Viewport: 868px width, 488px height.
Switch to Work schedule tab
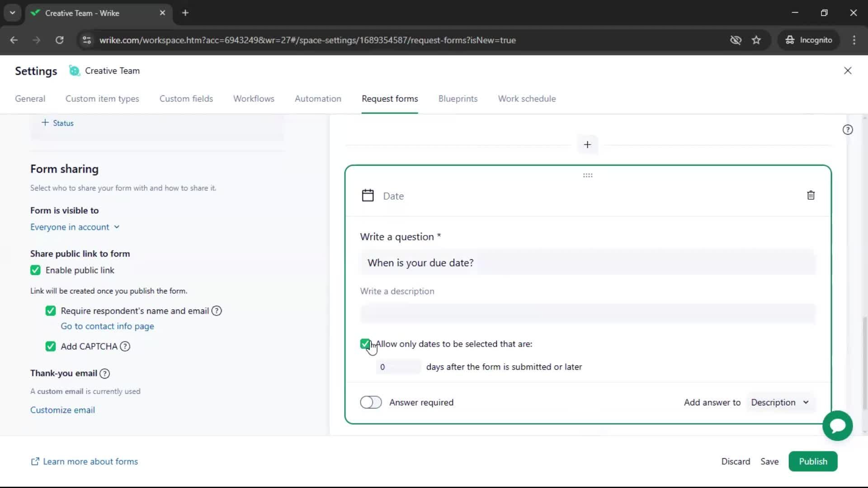527,99
